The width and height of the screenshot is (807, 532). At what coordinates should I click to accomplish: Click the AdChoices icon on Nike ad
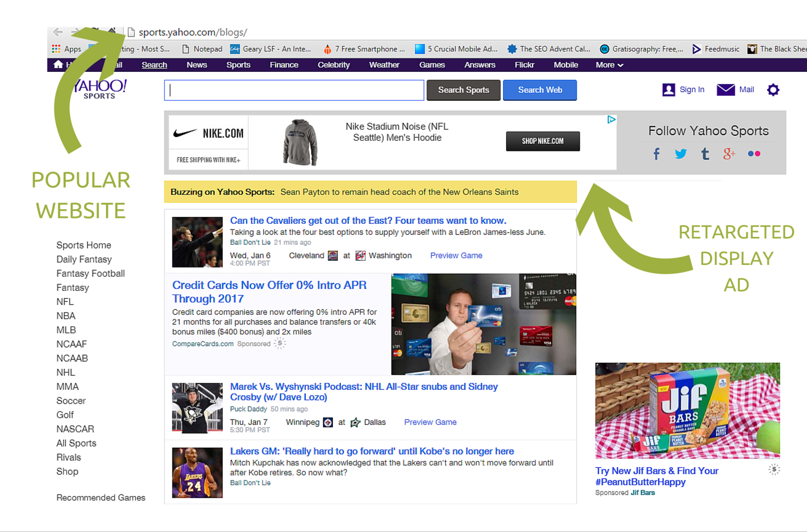tap(611, 119)
